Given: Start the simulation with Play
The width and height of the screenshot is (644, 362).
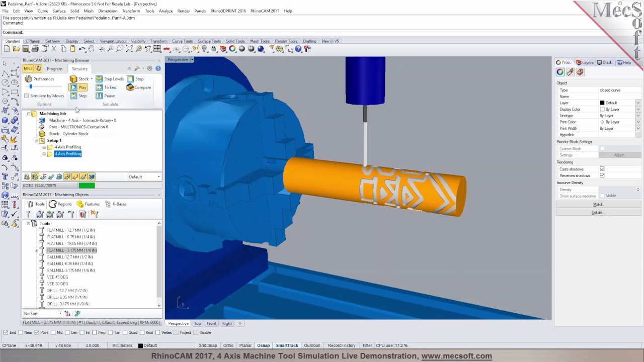Looking at the screenshot, I should [78, 87].
